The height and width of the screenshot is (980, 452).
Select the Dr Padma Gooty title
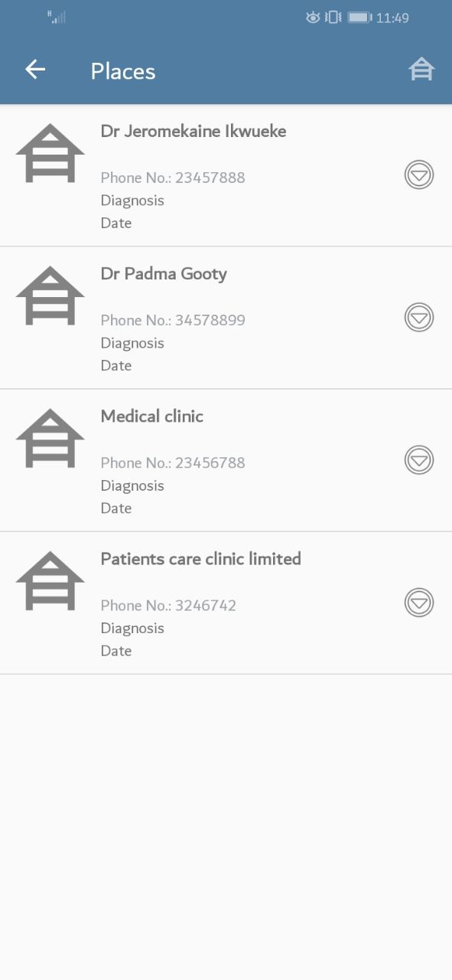pyautogui.click(x=164, y=274)
